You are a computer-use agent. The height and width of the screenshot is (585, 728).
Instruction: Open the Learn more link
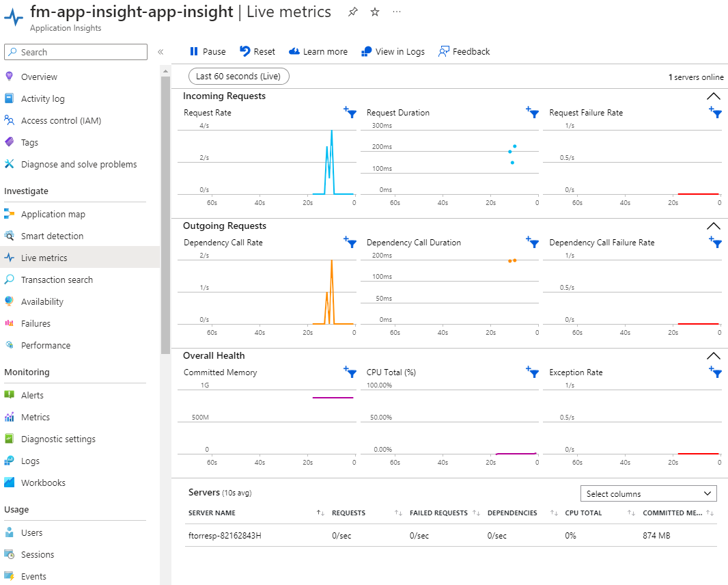tap(318, 51)
